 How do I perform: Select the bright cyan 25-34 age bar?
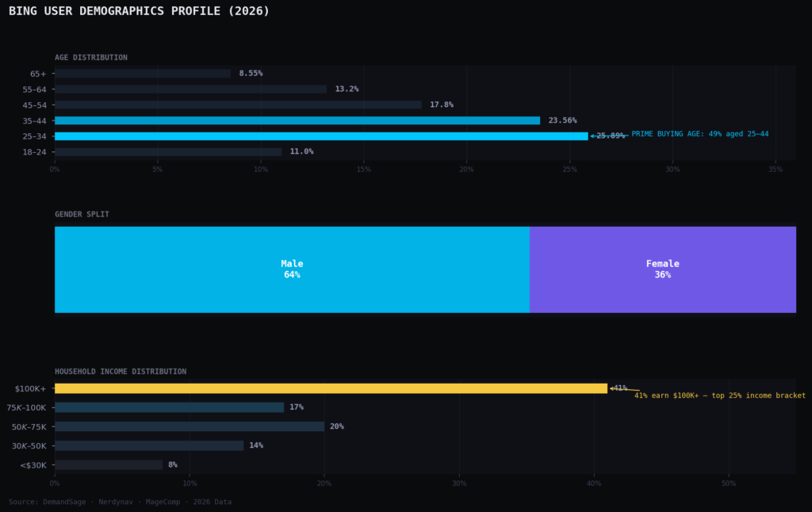click(322, 136)
